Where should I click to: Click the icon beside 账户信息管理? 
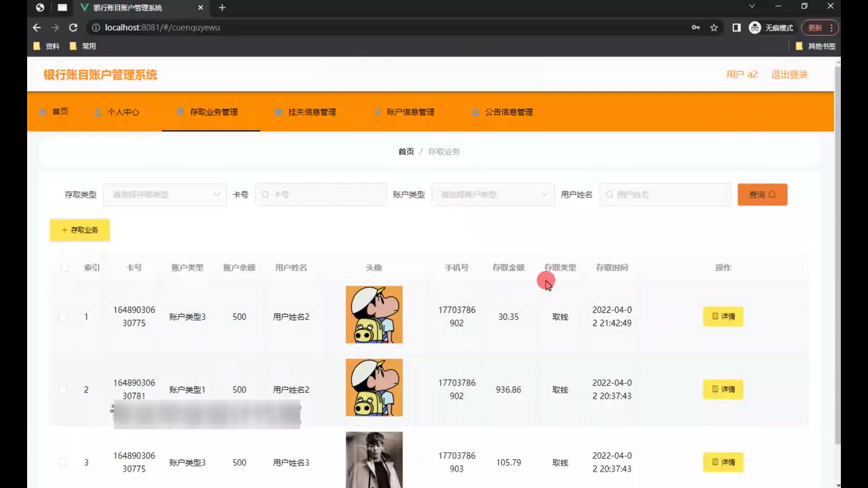pyautogui.click(x=377, y=112)
